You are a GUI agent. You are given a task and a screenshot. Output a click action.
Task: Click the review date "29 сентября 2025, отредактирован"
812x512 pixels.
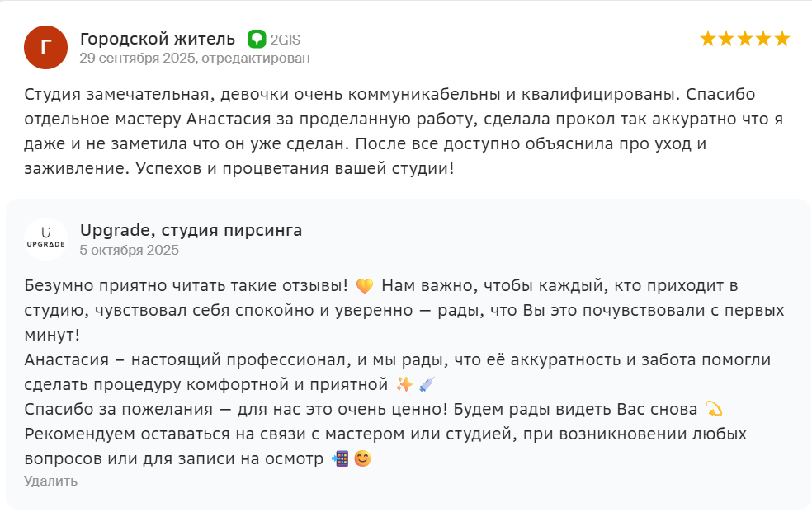point(195,58)
